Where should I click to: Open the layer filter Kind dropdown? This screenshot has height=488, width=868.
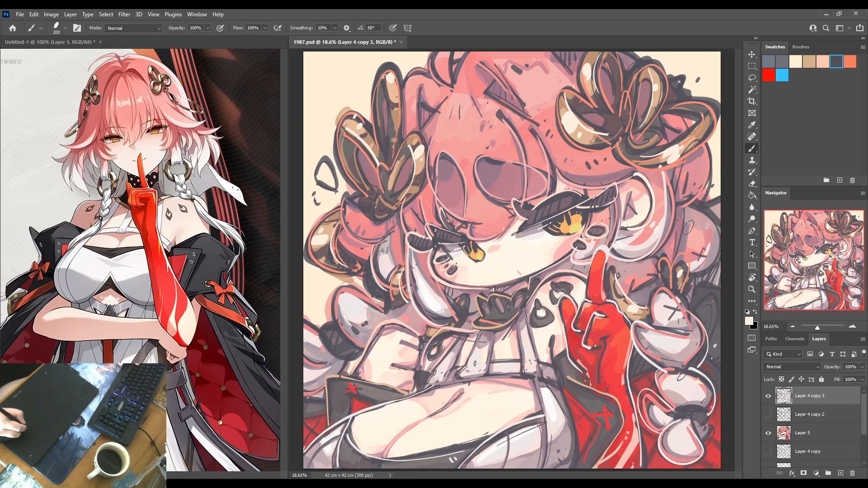pyautogui.click(x=783, y=354)
